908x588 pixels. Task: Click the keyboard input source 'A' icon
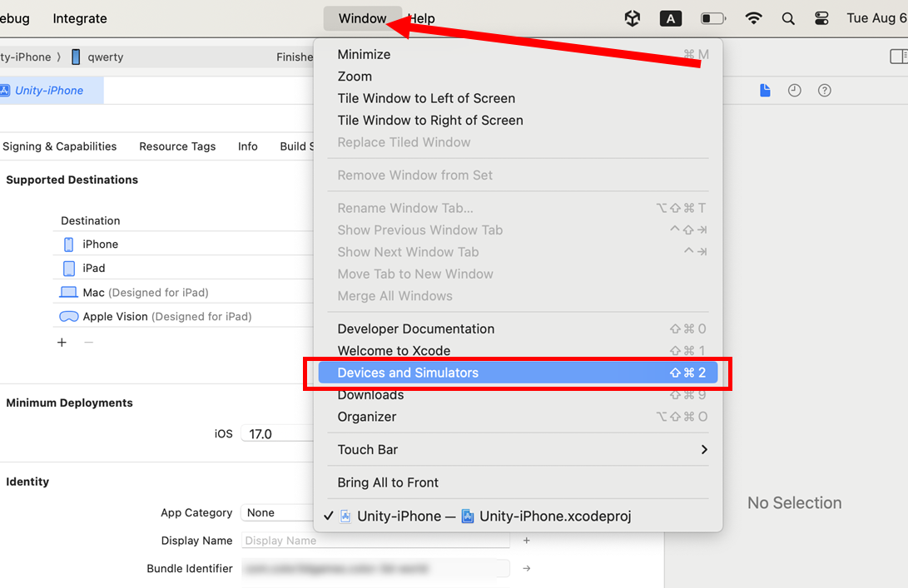coord(671,18)
